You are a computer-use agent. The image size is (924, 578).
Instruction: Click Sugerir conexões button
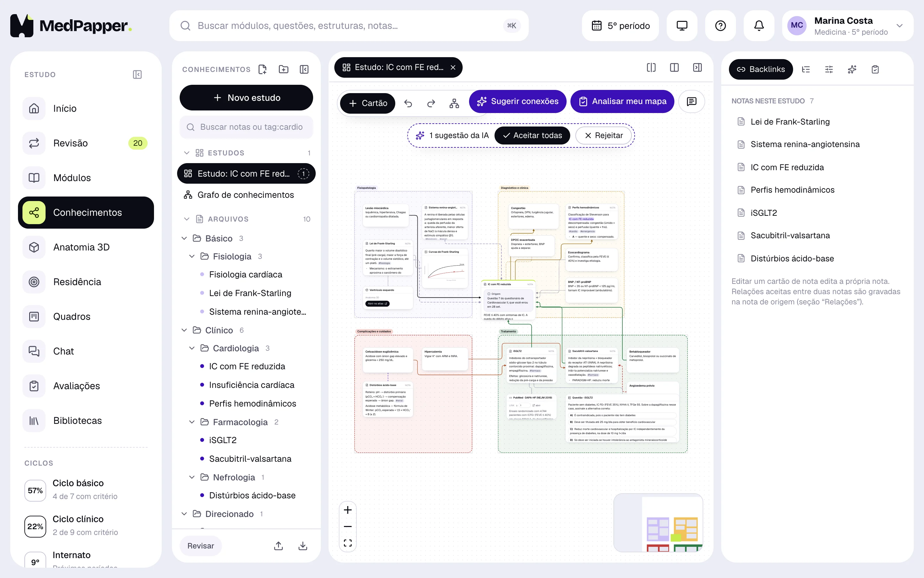pos(518,101)
